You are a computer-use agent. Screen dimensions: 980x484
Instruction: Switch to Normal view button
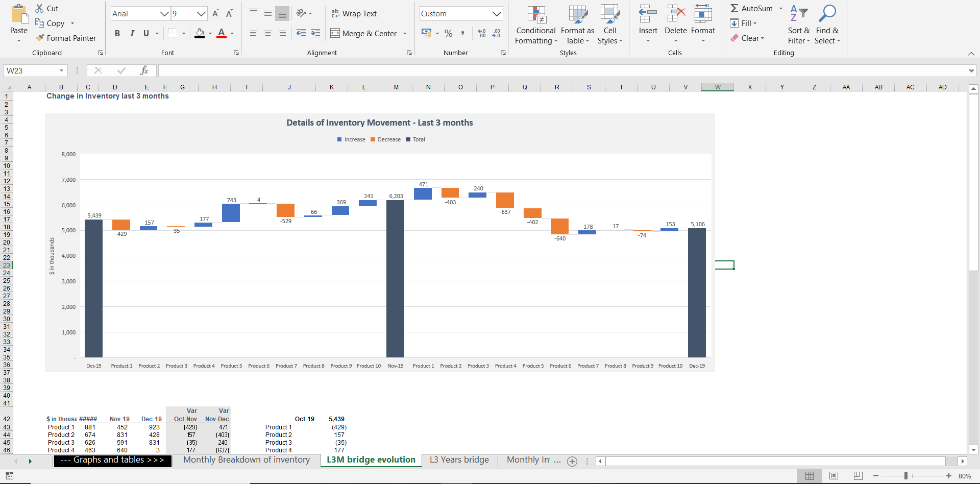coord(810,476)
